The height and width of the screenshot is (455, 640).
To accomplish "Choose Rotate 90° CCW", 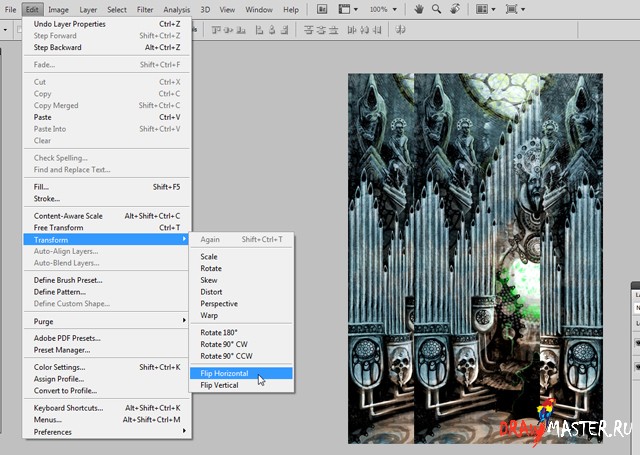I will [x=241, y=356].
